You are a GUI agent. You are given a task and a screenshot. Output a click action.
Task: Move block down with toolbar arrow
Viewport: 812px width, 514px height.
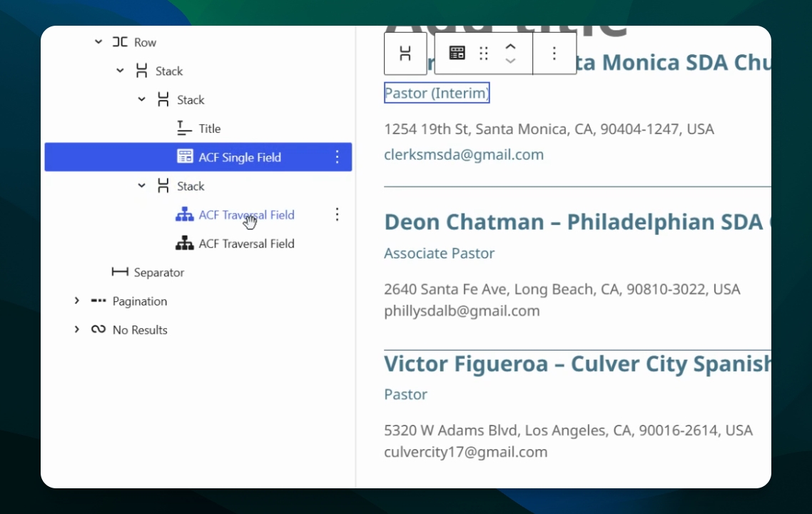pos(511,61)
